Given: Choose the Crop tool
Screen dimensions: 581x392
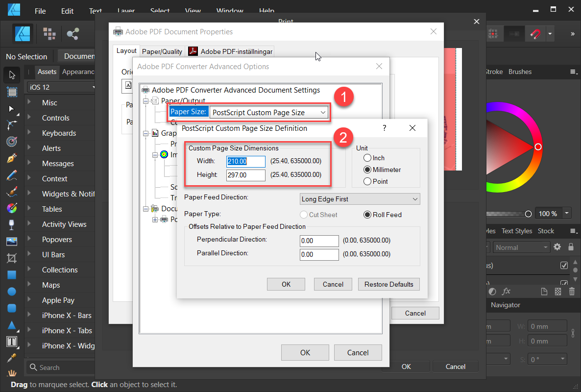Looking at the screenshot, I should tap(12, 258).
